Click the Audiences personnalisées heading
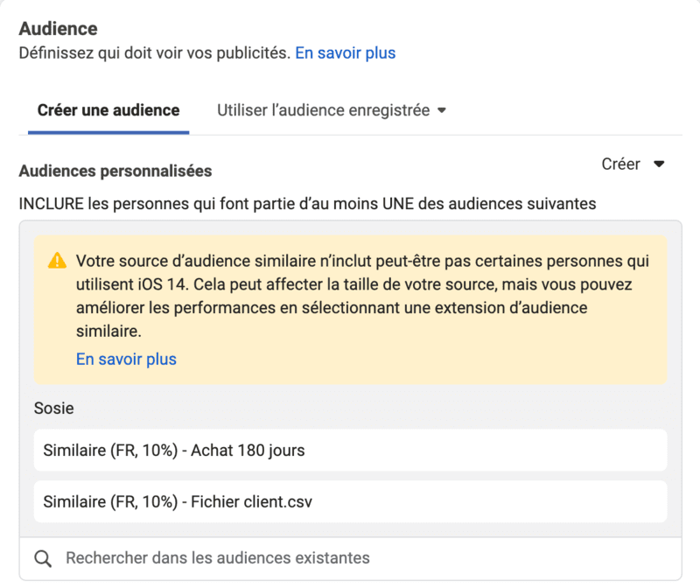The height and width of the screenshot is (588, 700). point(115,171)
